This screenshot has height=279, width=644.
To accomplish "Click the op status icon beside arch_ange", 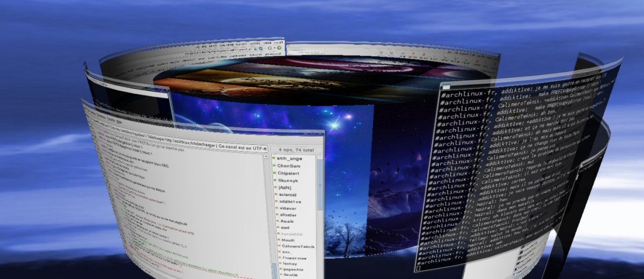I will pyautogui.click(x=273, y=159).
